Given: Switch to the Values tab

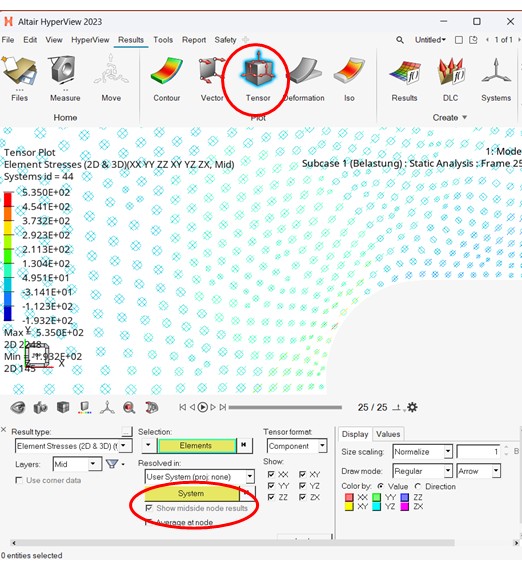Looking at the screenshot, I should point(388,434).
